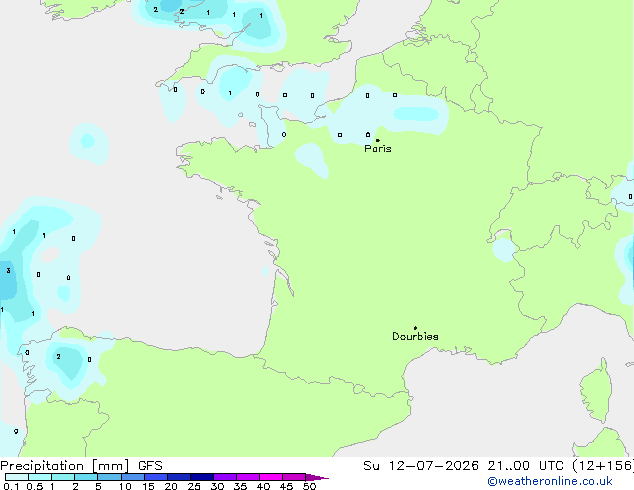Select legend swatch between 10 and 15
634x490 pixels.
pos(132,477)
